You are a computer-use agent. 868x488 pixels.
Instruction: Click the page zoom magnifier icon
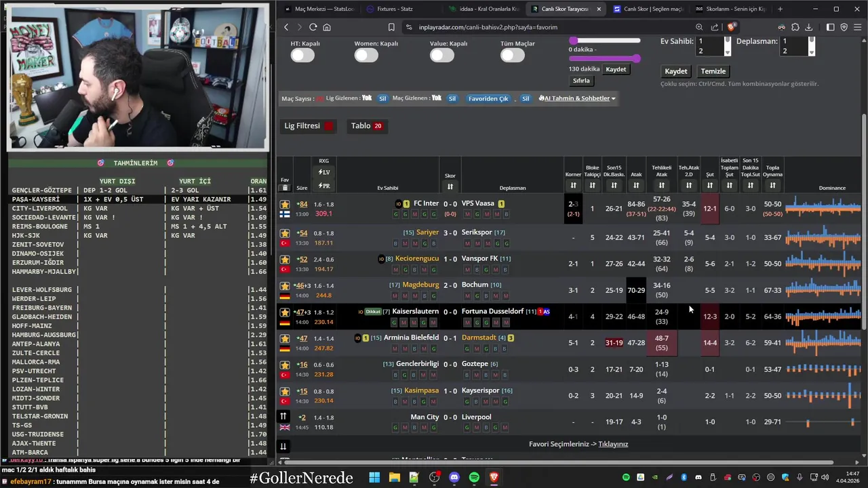point(699,27)
